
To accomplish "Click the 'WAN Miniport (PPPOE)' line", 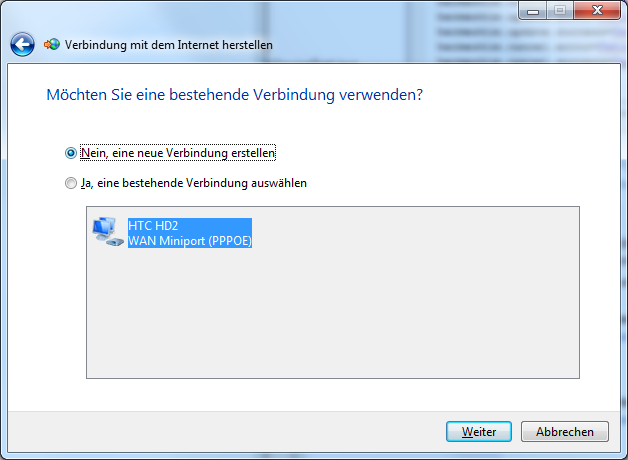I will point(190,241).
